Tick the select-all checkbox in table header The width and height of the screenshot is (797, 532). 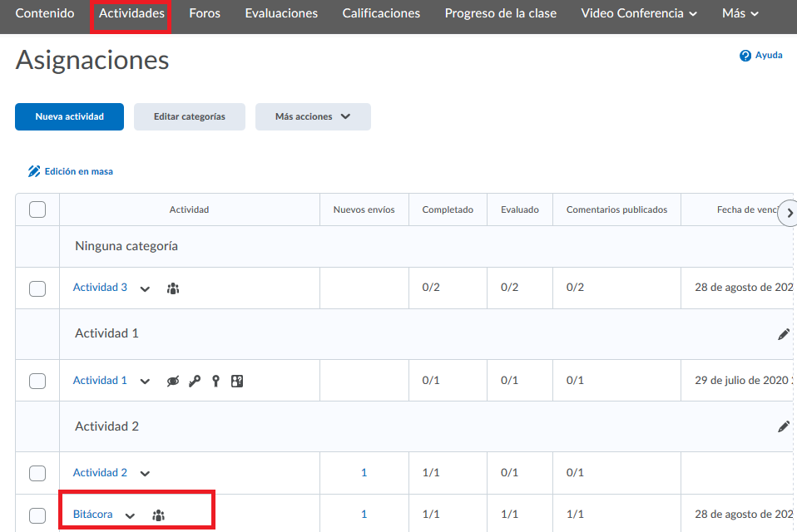click(37, 209)
